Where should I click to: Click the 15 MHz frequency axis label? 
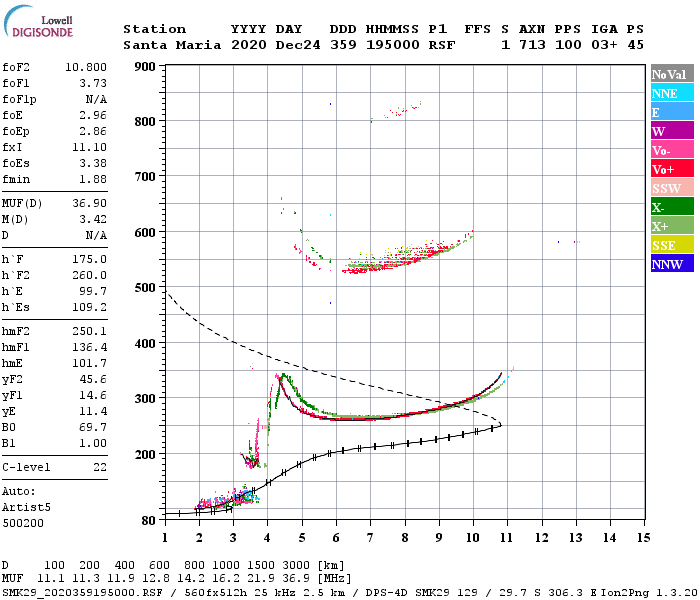point(643,538)
